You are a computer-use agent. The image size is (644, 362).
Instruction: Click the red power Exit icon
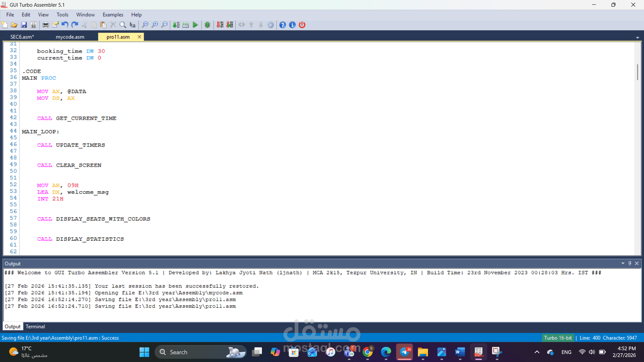click(302, 25)
